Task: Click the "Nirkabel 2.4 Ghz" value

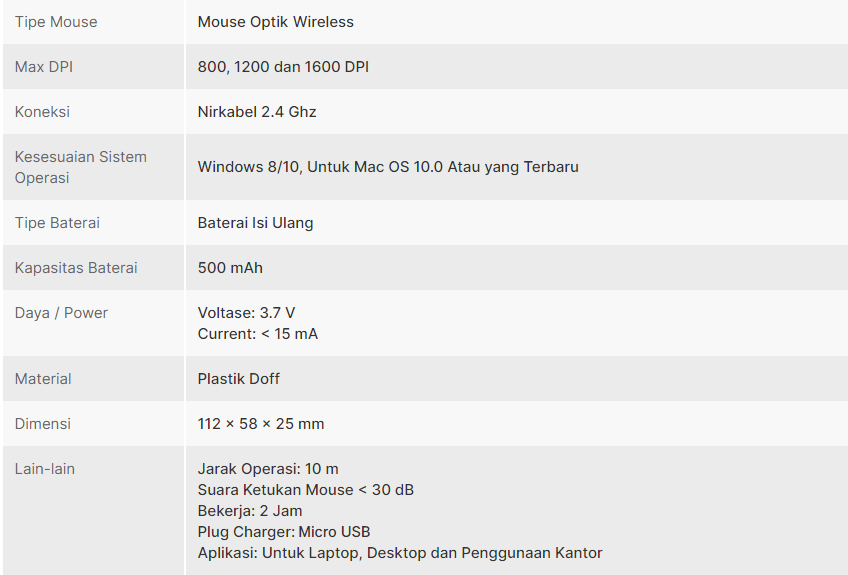Action: click(257, 112)
